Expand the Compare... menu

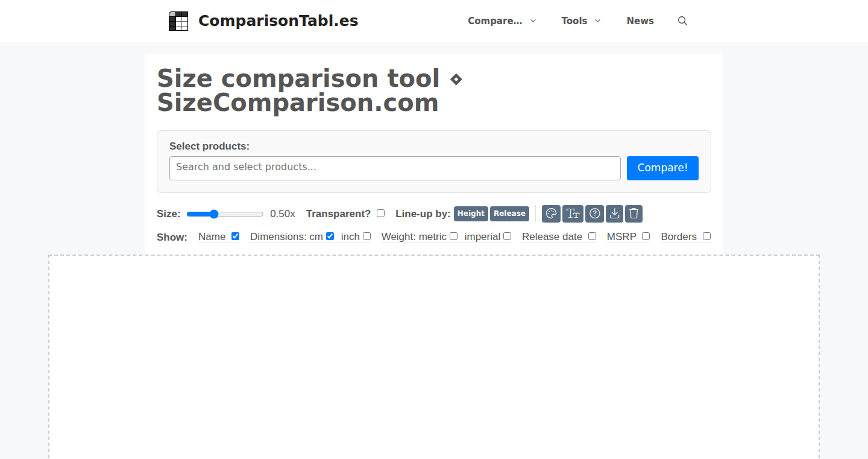(502, 21)
